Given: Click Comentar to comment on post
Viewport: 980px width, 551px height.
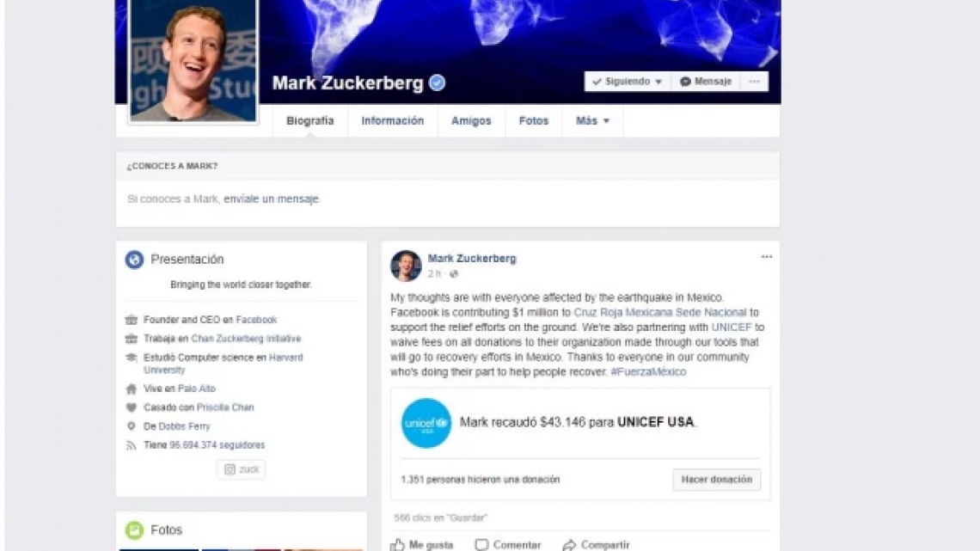Looking at the screenshot, I should [507, 545].
